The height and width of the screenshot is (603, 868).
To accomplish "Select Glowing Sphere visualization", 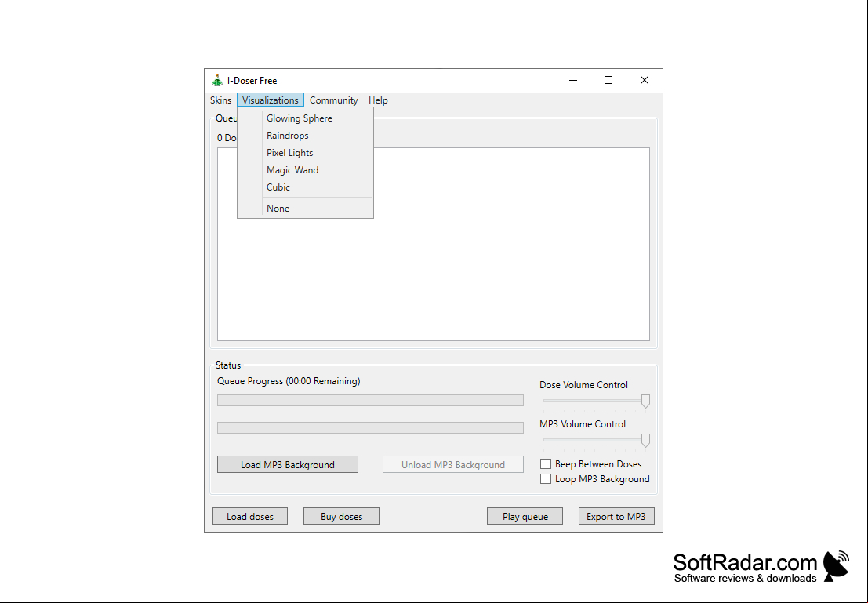I will [306, 118].
